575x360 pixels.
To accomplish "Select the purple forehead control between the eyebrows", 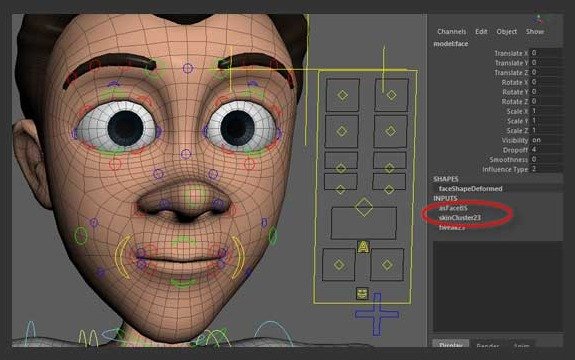I will tap(187, 68).
